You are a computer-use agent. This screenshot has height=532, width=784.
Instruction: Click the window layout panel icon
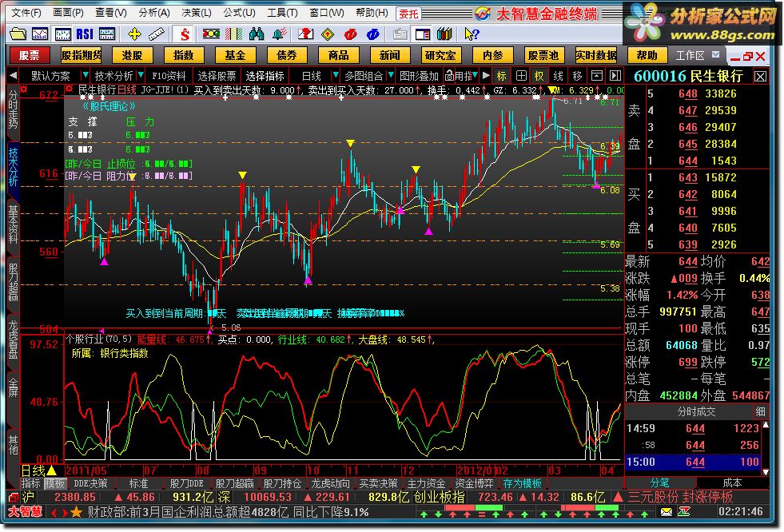click(423, 34)
